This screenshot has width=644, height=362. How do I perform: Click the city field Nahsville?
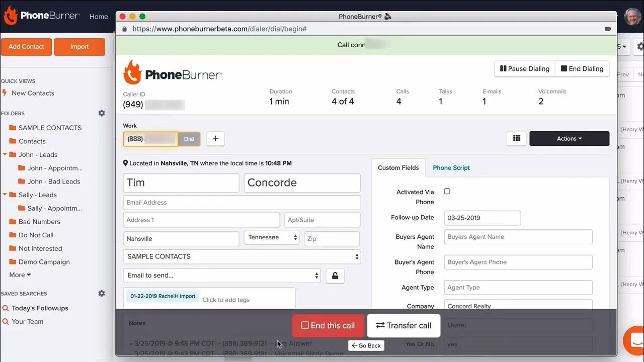(x=181, y=239)
